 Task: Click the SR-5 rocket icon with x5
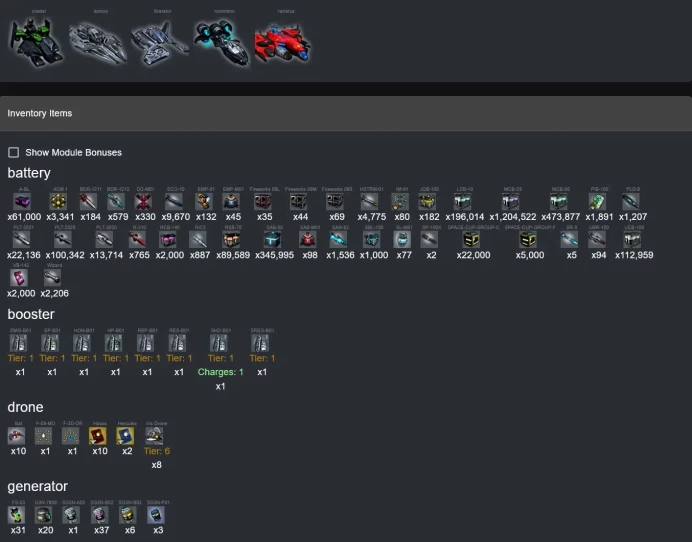[x=569, y=240]
